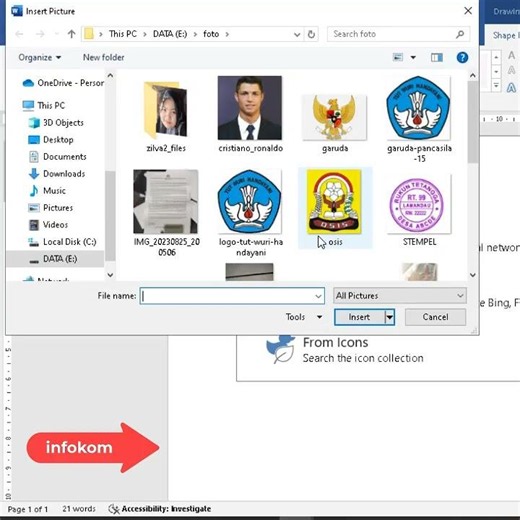Open the All Pictures file type dropdown
Viewport: 520px width, 520px height.
pyautogui.click(x=399, y=296)
